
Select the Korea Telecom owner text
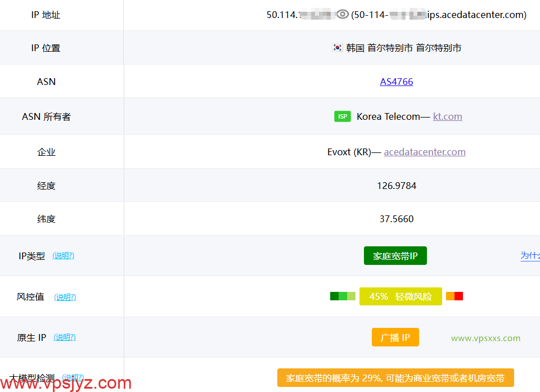point(388,116)
